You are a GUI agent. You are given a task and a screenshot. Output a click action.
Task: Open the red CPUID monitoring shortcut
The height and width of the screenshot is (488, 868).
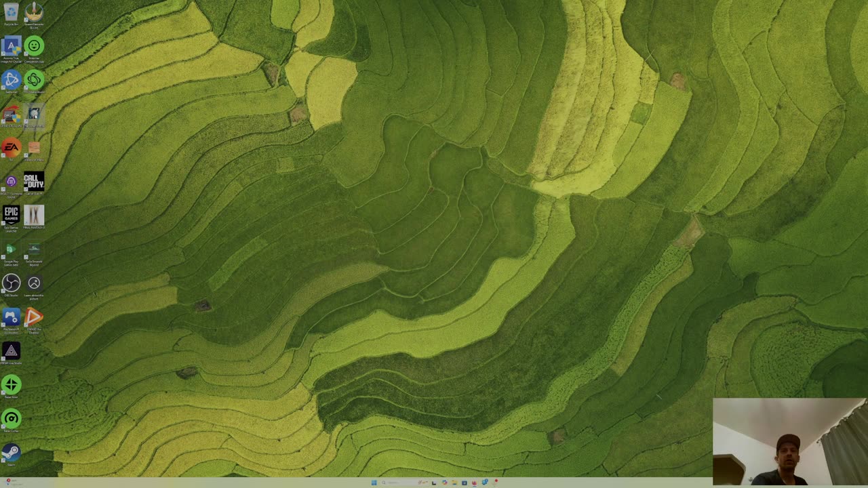(x=11, y=116)
